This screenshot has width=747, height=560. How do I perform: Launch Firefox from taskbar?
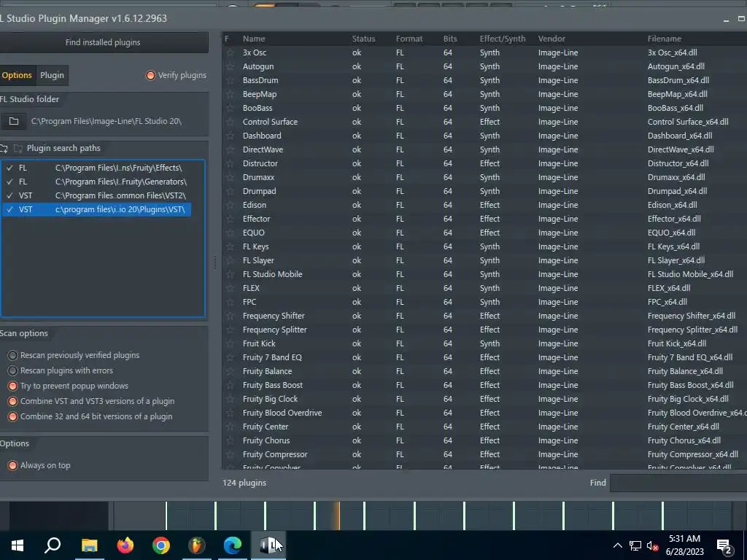125,545
